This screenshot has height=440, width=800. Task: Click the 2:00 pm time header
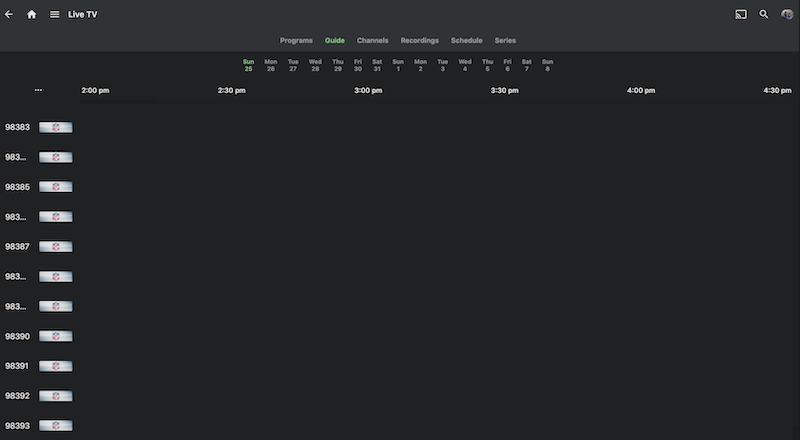[95, 90]
